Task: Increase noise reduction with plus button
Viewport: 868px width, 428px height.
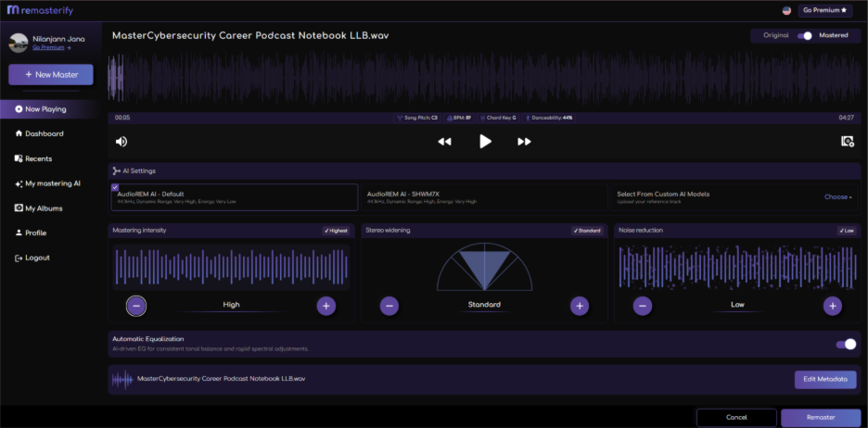Action: tap(833, 305)
